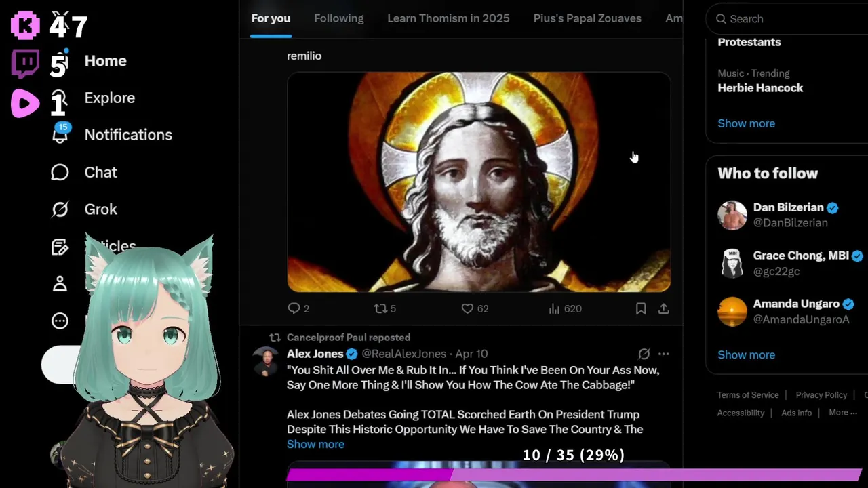The height and width of the screenshot is (488, 868).
Task: Click the Kick logo overlay icon
Action: pos(25,24)
